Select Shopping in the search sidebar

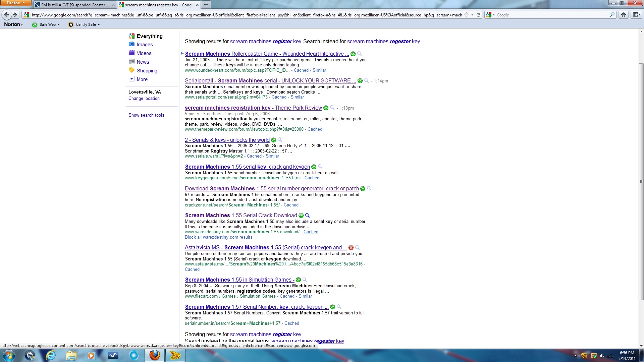pyautogui.click(x=147, y=70)
